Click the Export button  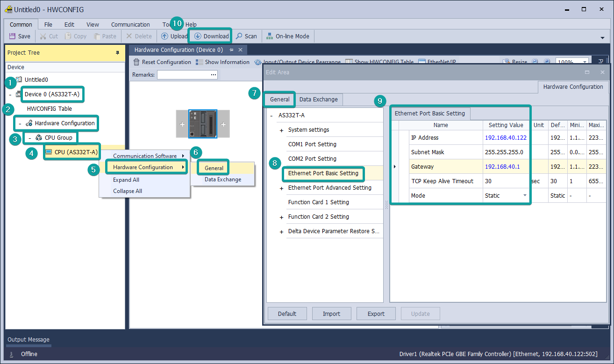coord(376,314)
